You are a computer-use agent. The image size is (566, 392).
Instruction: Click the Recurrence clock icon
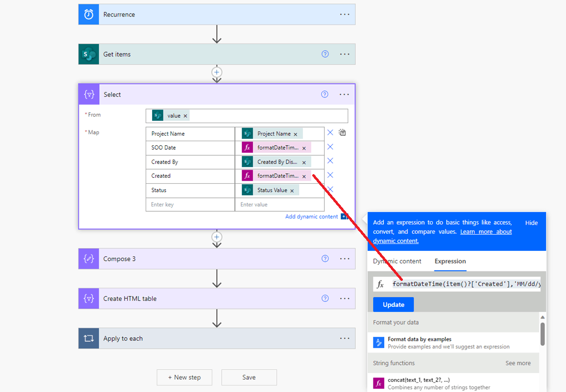pyautogui.click(x=89, y=15)
